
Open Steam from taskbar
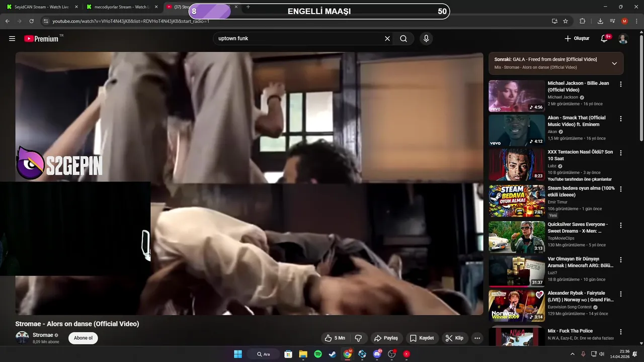(333, 354)
